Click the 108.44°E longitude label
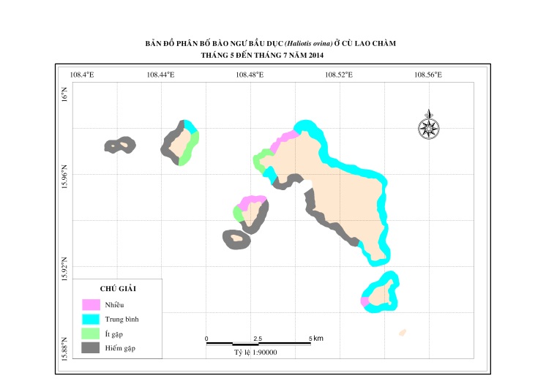Image resolution: width=557 pixels, height=392 pixels. (160, 75)
